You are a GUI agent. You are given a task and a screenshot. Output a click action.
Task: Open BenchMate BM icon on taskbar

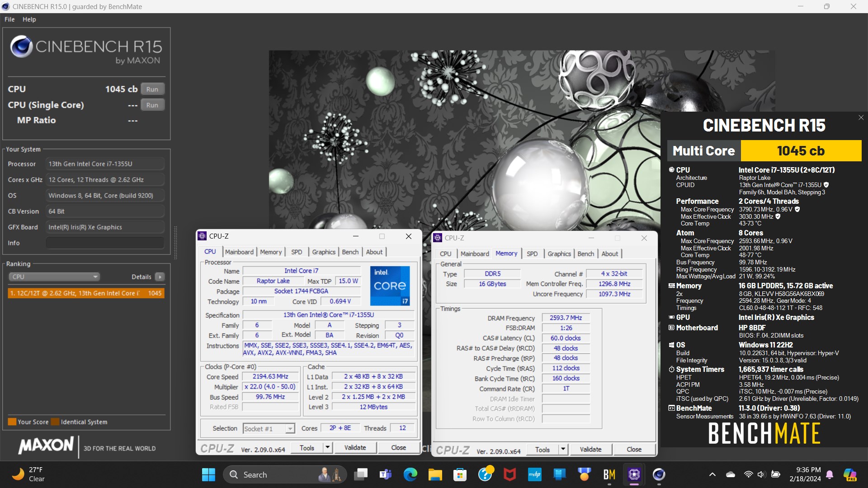tap(609, 474)
